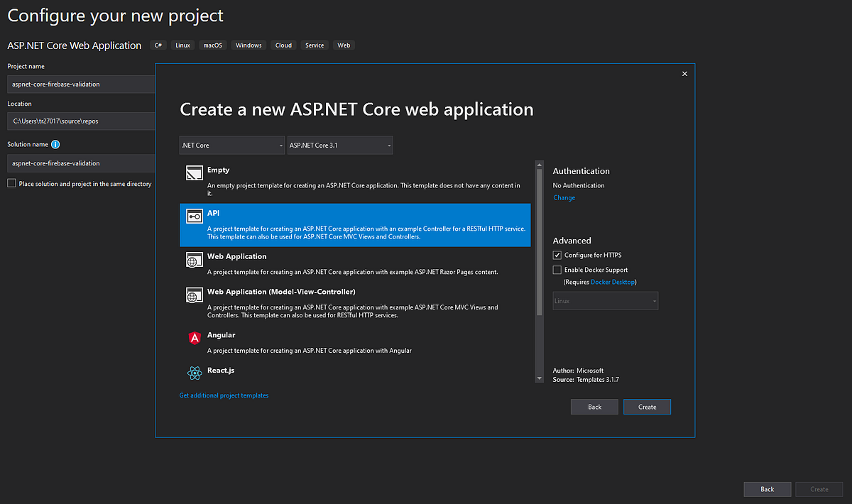Choose the Web Application template icon
The image size is (852, 504).
[x=195, y=260]
